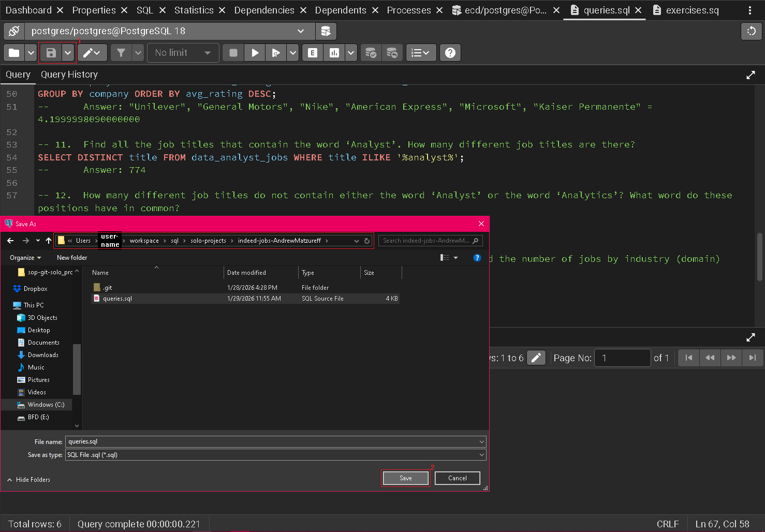Click Up one level arrow in dialog

pyautogui.click(x=49, y=241)
